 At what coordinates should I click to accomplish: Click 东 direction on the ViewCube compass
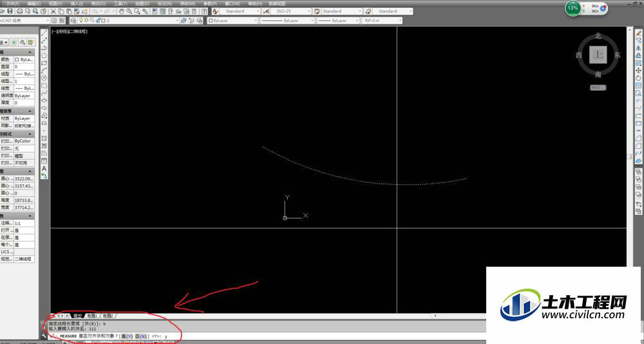617,55
